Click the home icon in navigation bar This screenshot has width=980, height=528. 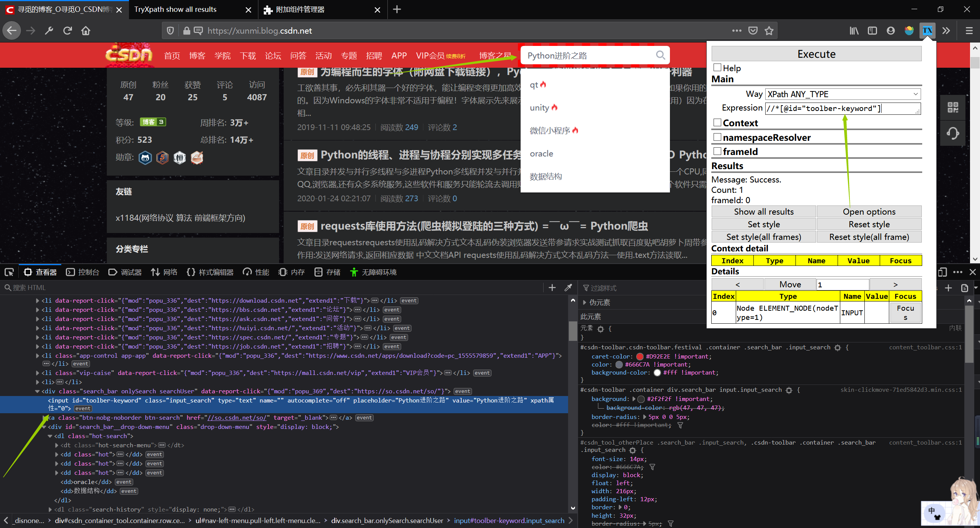pyautogui.click(x=86, y=31)
